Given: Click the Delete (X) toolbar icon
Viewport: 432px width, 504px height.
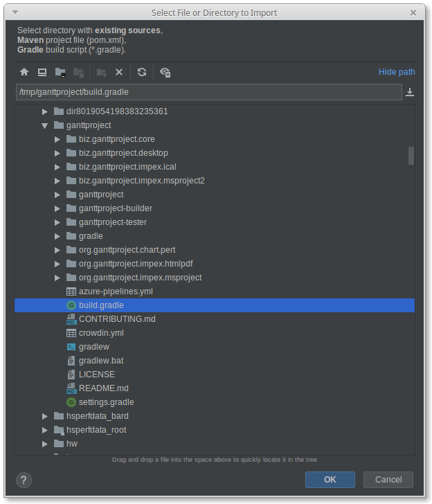Looking at the screenshot, I should [119, 72].
